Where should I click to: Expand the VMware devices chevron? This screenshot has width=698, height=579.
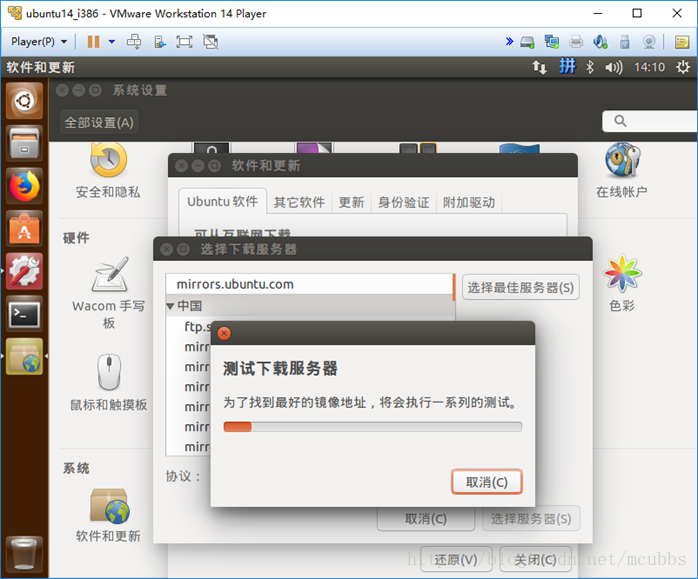tap(509, 42)
